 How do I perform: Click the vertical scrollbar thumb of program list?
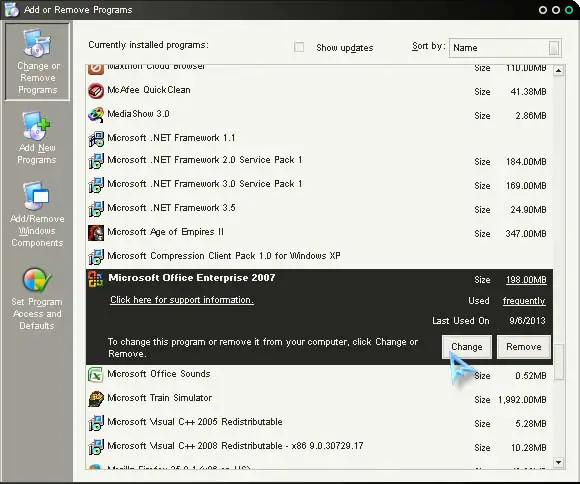559,362
